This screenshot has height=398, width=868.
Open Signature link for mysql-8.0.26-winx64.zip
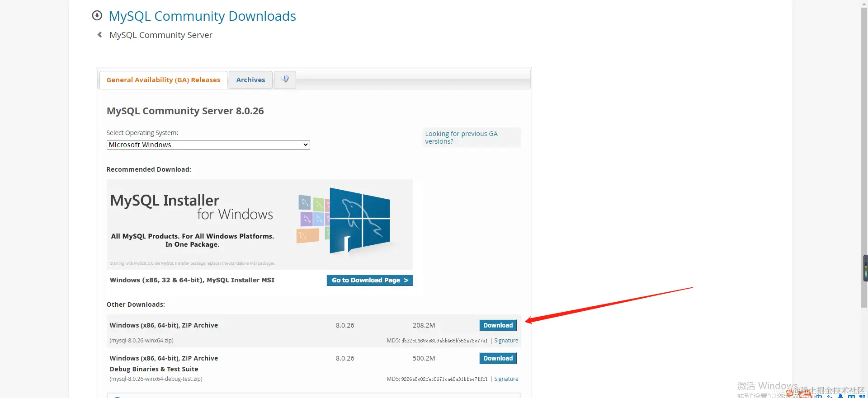506,341
